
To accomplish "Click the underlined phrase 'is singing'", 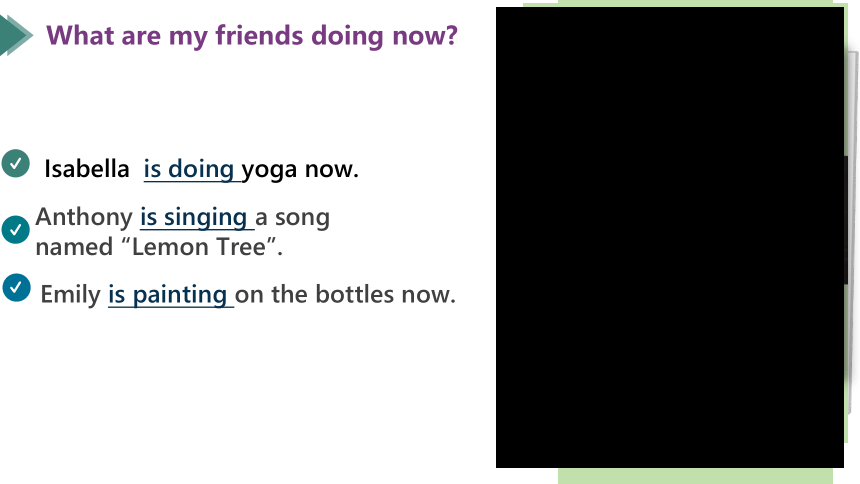I will [x=194, y=217].
